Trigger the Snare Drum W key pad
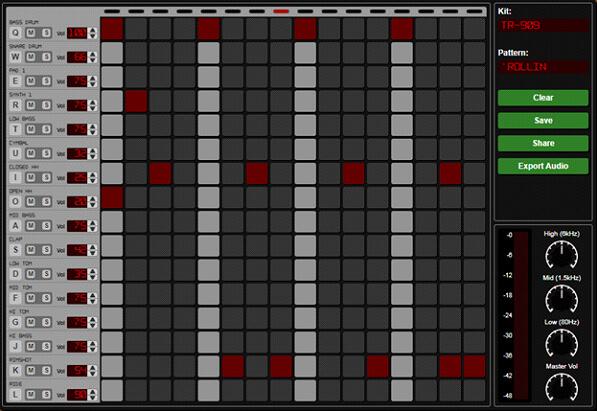This screenshot has height=411, width=597. pyautogui.click(x=15, y=57)
